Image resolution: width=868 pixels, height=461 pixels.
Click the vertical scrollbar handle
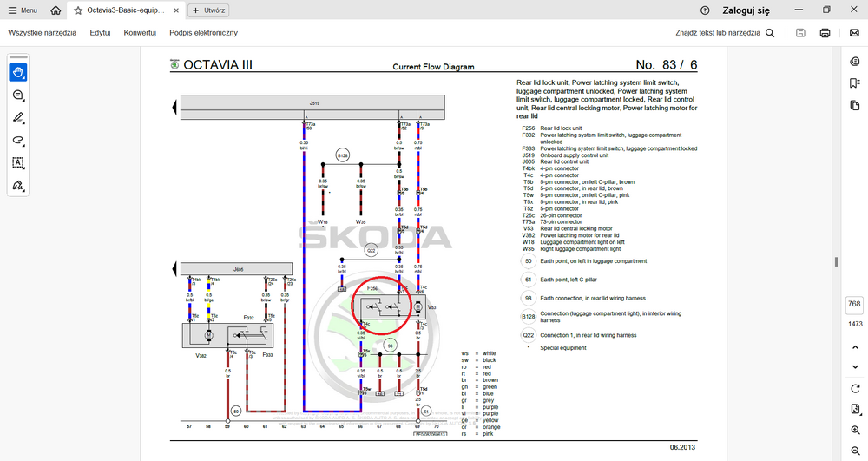(x=837, y=262)
